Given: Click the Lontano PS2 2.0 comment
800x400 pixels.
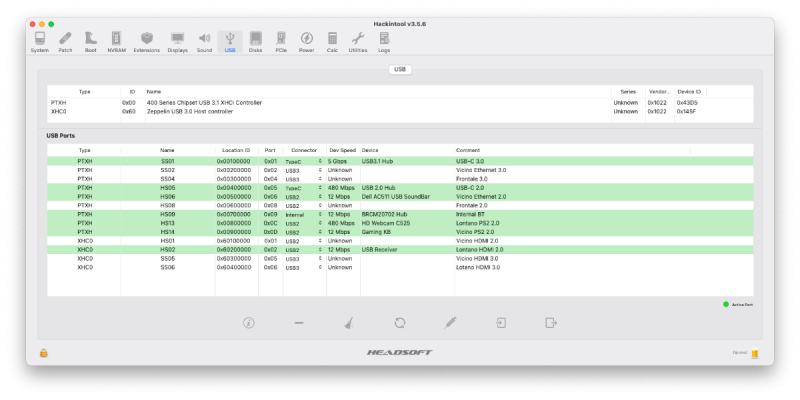Looking at the screenshot, I should pos(478,223).
